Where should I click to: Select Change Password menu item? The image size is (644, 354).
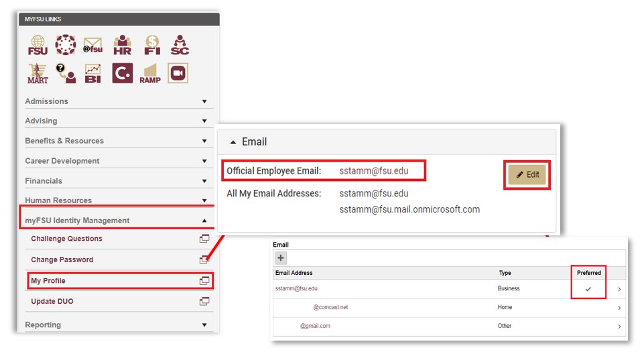(x=62, y=259)
